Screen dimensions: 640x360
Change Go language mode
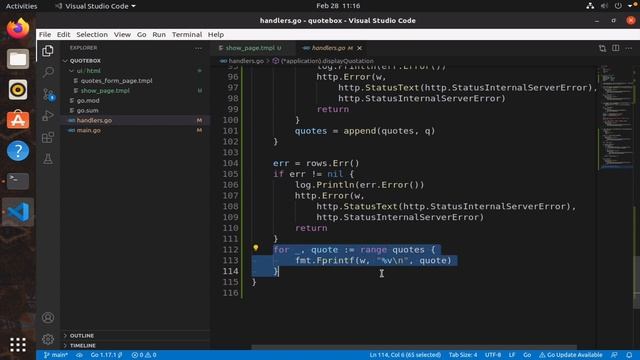[527, 355]
